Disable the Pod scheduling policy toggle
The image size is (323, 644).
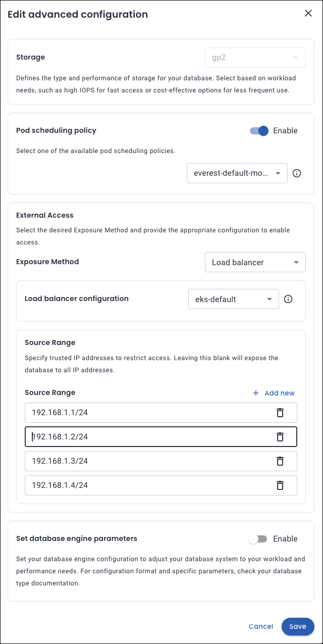259,131
